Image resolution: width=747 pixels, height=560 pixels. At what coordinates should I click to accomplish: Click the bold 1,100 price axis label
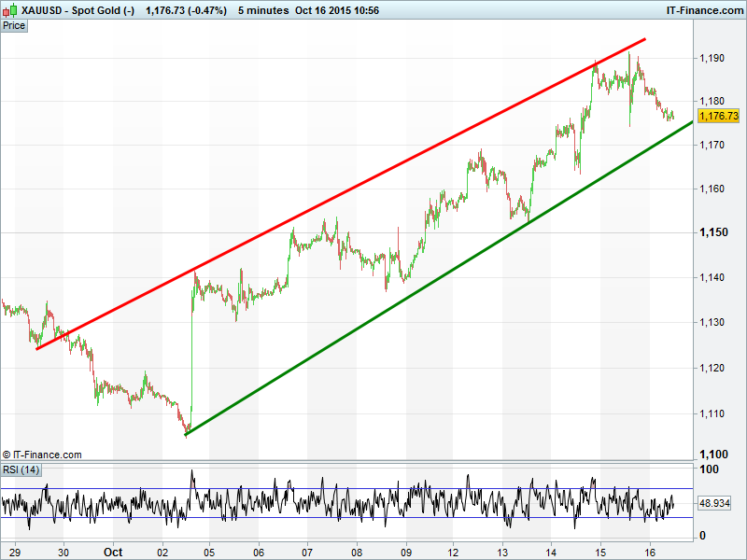coord(713,455)
